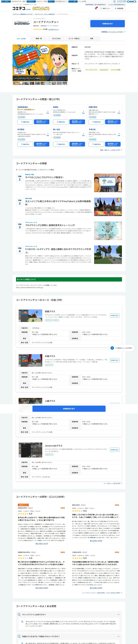Click 地図を見る for 池袋東長崎校
This screenshot has width=138, height=644.
coord(25,122)
